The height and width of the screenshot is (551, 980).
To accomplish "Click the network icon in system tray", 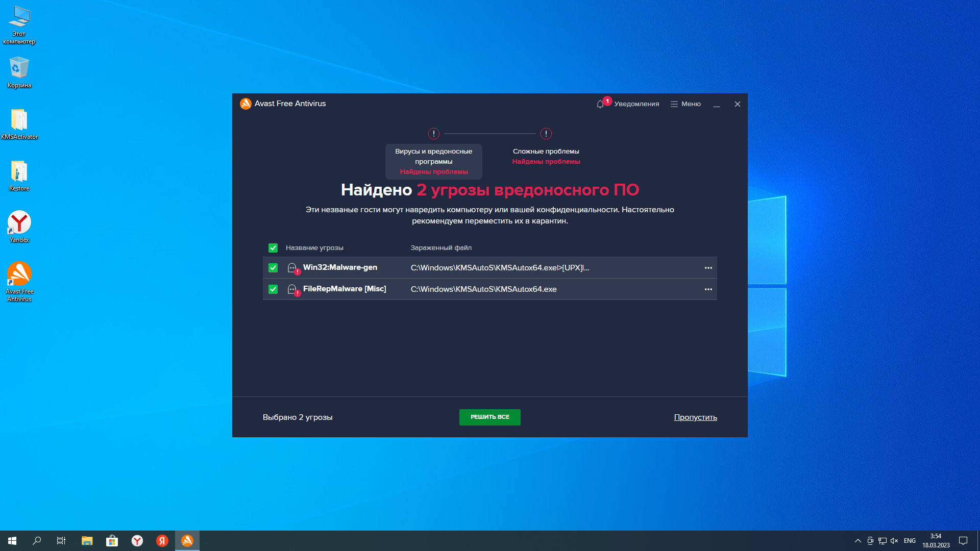I will click(x=883, y=541).
